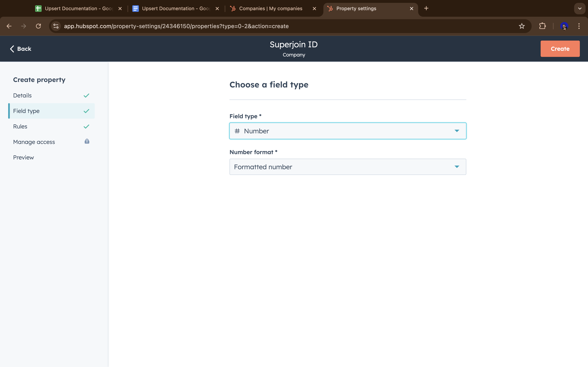Open the Number format dropdown
The width and height of the screenshot is (588, 367).
tap(347, 167)
